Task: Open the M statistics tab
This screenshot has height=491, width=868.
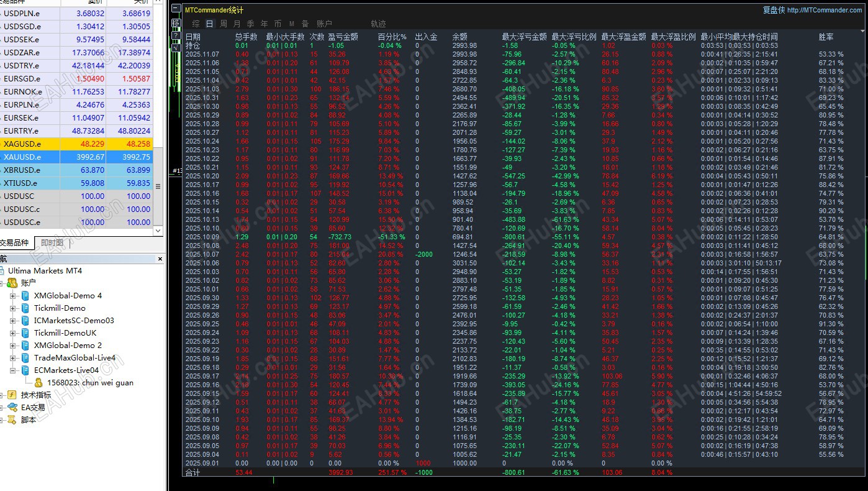Action: coord(292,24)
